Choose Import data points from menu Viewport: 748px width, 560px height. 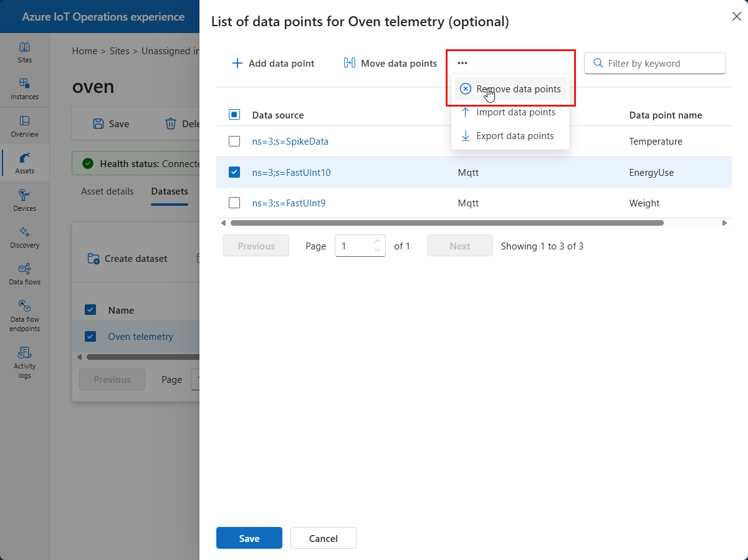click(x=510, y=112)
